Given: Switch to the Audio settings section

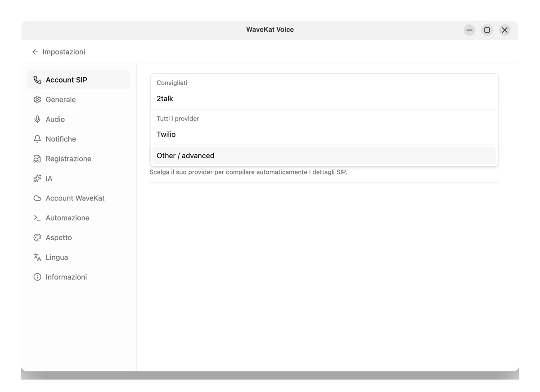Looking at the screenshot, I should [79, 119].
